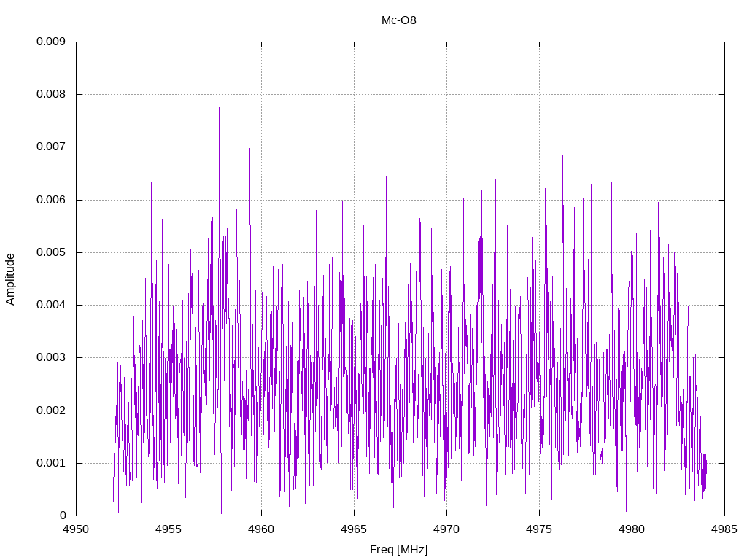The image size is (747, 560).
Task: Click the 4980 x-axis tick label
Action: [632, 529]
